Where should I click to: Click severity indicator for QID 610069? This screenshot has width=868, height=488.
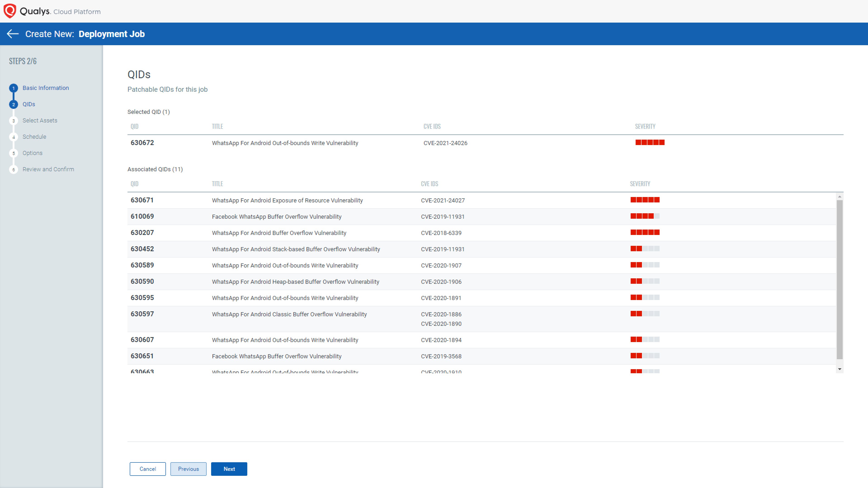click(645, 216)
